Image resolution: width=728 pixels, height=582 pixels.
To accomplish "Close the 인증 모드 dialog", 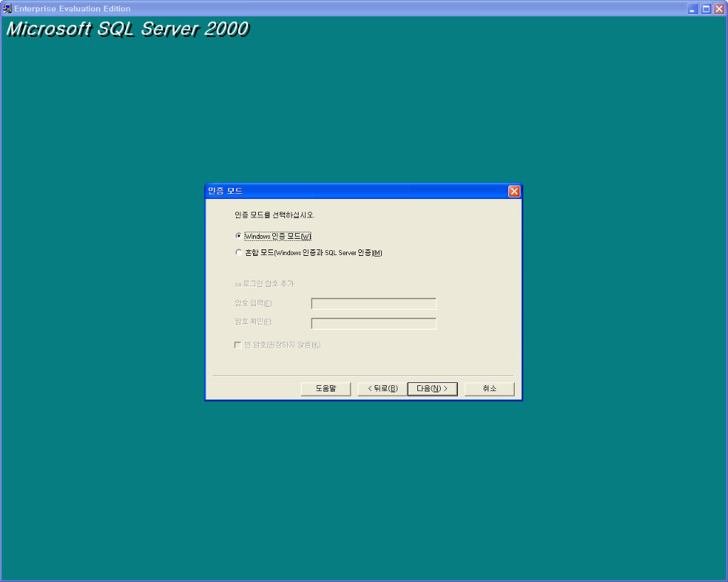I will [x=514, y=191].
